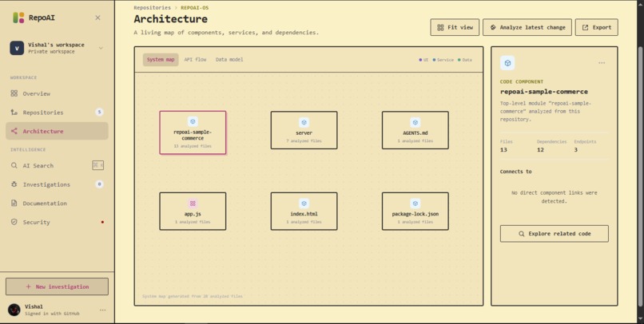Image resolution: width=644 pixels, height=324 pixels.
Task: Click Dependencies count 12 value
Action: tap(540, 150)
